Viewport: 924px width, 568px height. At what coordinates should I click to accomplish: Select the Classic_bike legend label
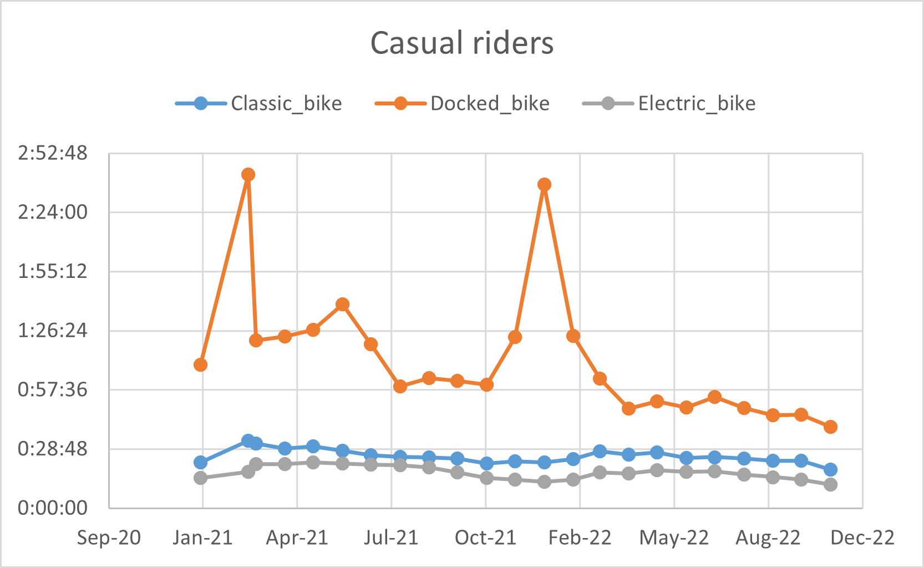286,104
